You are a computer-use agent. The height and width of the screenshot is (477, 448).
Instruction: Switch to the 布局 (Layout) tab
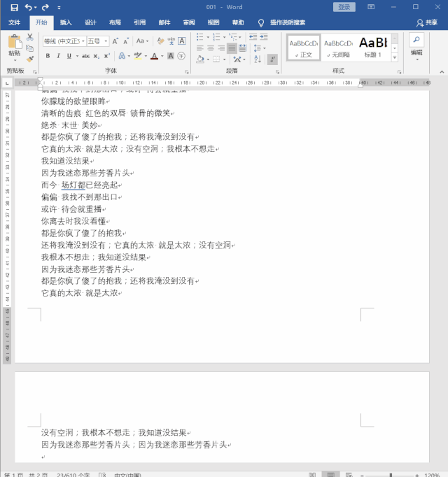tap(115, 22)
